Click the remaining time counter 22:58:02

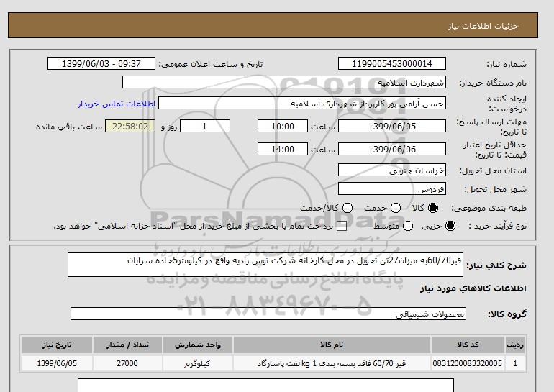point(130,127)
